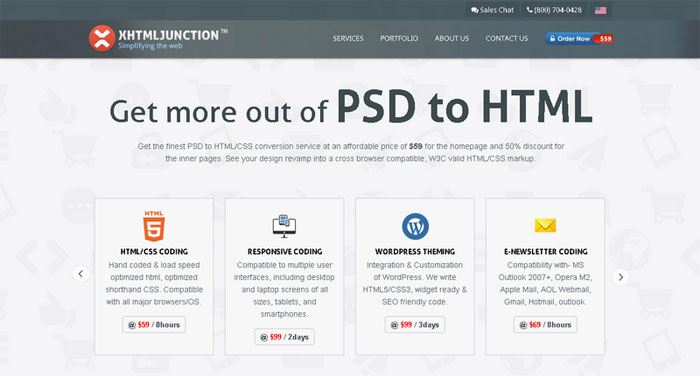Click the $69 / 8hours price button
Viewport: 700px width, 376px height.
[545, 325]
